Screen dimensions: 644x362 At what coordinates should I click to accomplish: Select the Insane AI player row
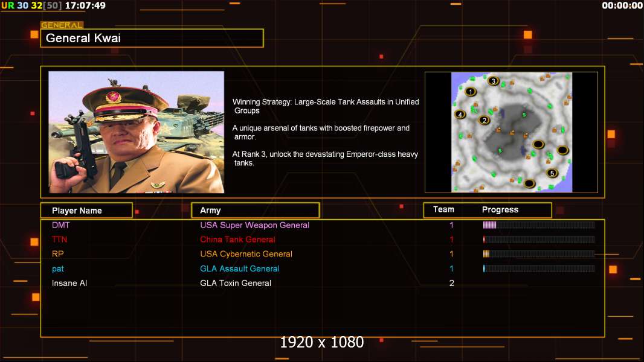(323, 283)
